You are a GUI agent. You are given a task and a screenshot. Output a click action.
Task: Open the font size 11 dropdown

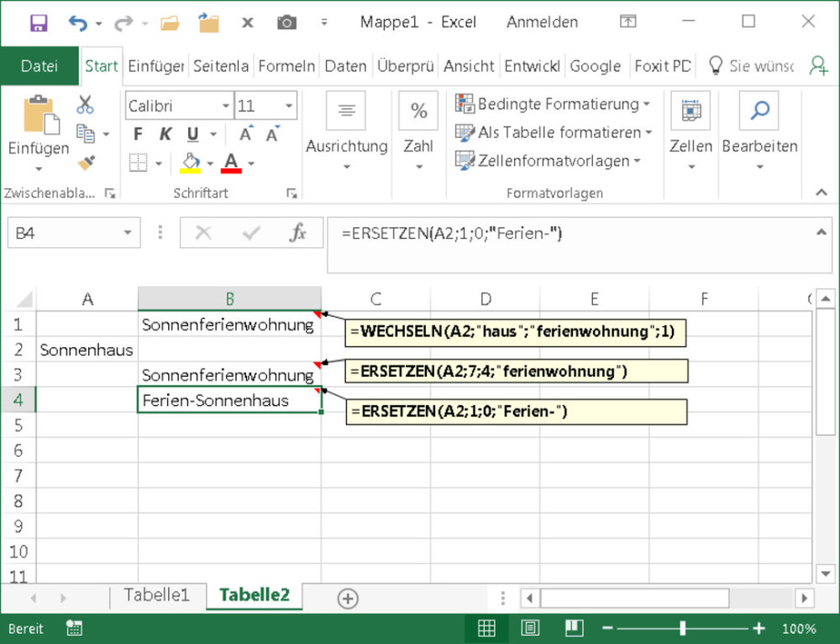point(289,106)
